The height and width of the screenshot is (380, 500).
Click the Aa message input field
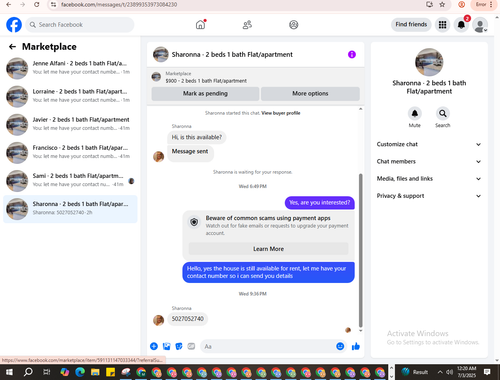pos(267,346)
